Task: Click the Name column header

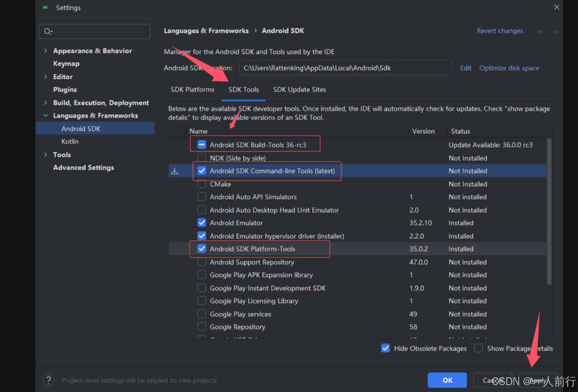Action: point(198,131)
